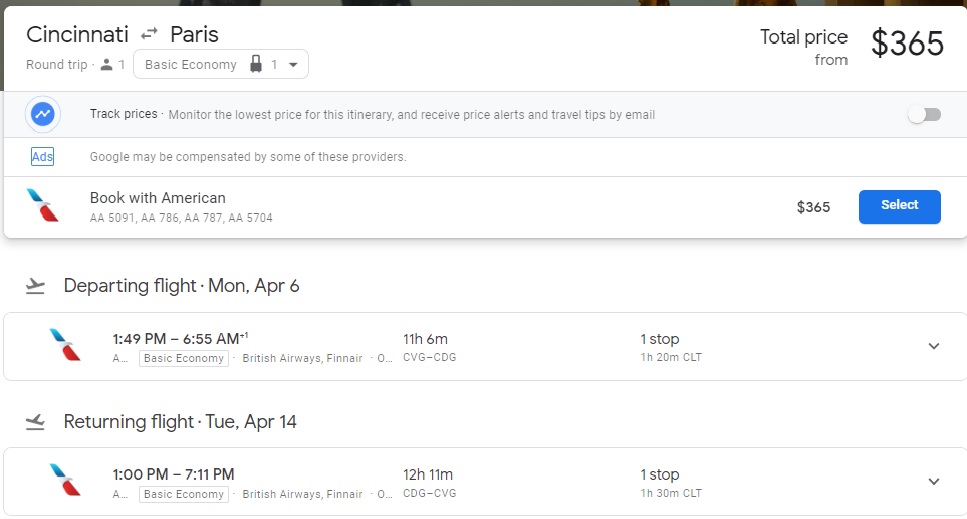Expand the returning flight details chevron
Image resolution: width=967 pixels, height=519 pixels.
tap(934, 482)
